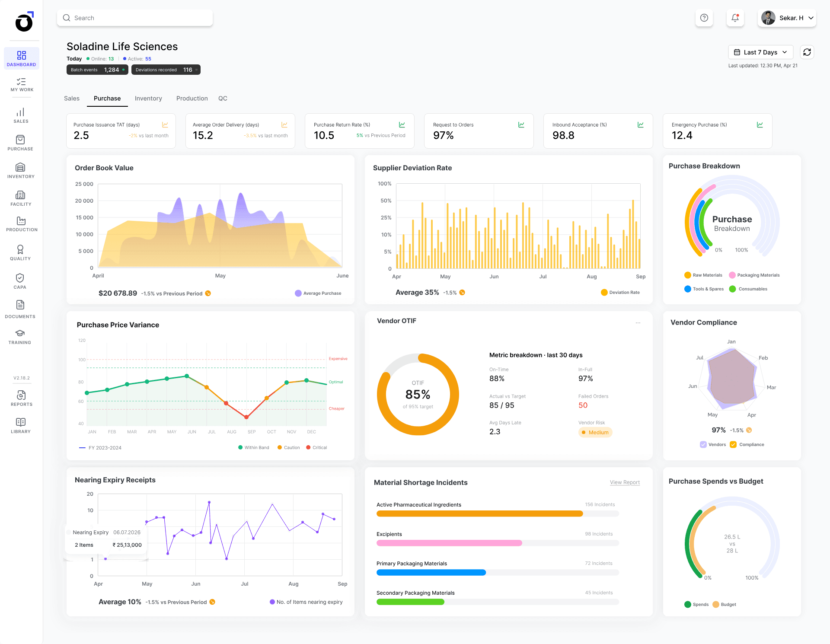Screen dimensions: 830x644
Task: Click the Spends legend swatch
Action: 688,604
